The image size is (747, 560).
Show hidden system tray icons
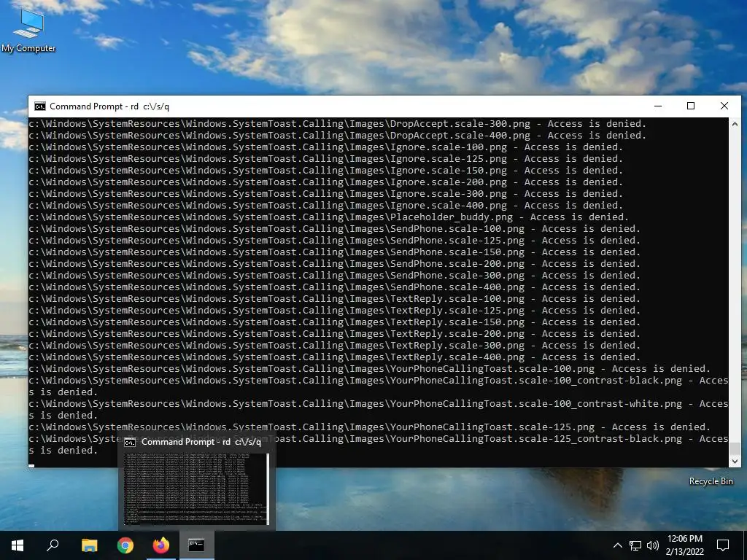point(617,545)
